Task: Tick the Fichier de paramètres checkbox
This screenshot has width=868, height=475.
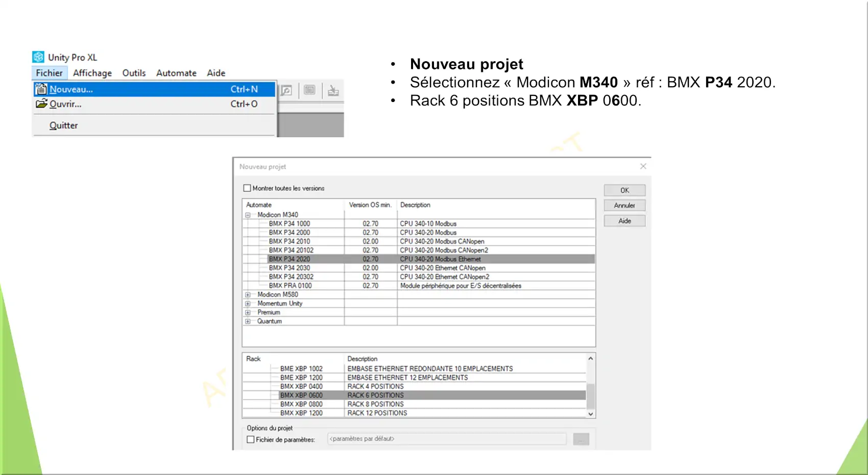Action: click(251, 439)
